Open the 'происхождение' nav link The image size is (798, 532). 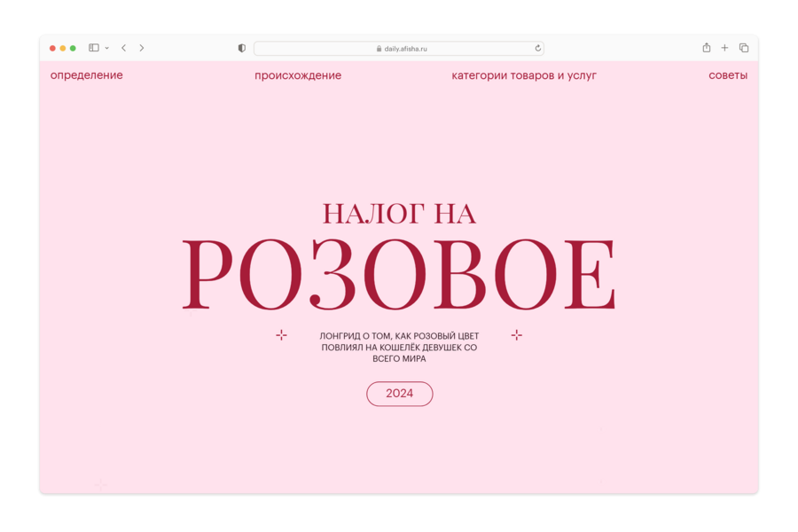(298, 75)
